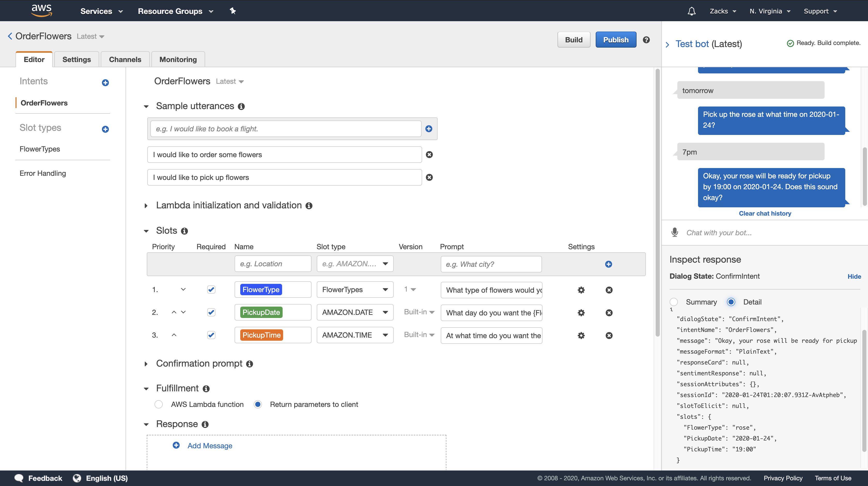Open settings gear for PickupDate slot
This screenshot has width=868, height=486.
(x=581, y=313)
